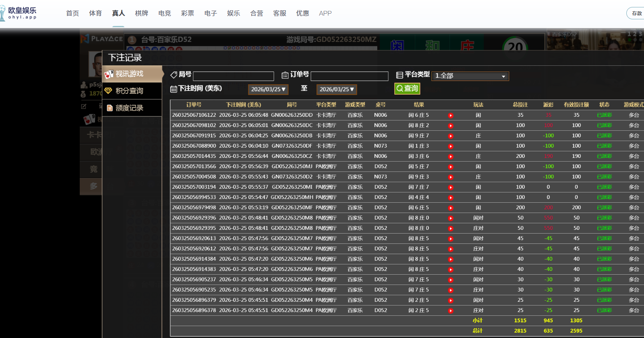
Task: Open the 真人 navigation menu item
Action: (118, 13)
